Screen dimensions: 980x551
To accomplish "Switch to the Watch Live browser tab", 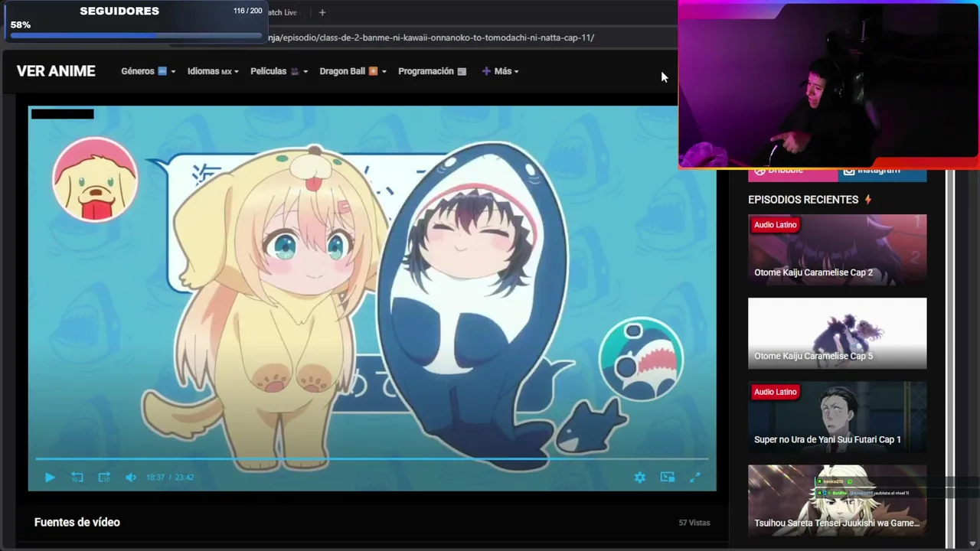I will tap(281, 12).
